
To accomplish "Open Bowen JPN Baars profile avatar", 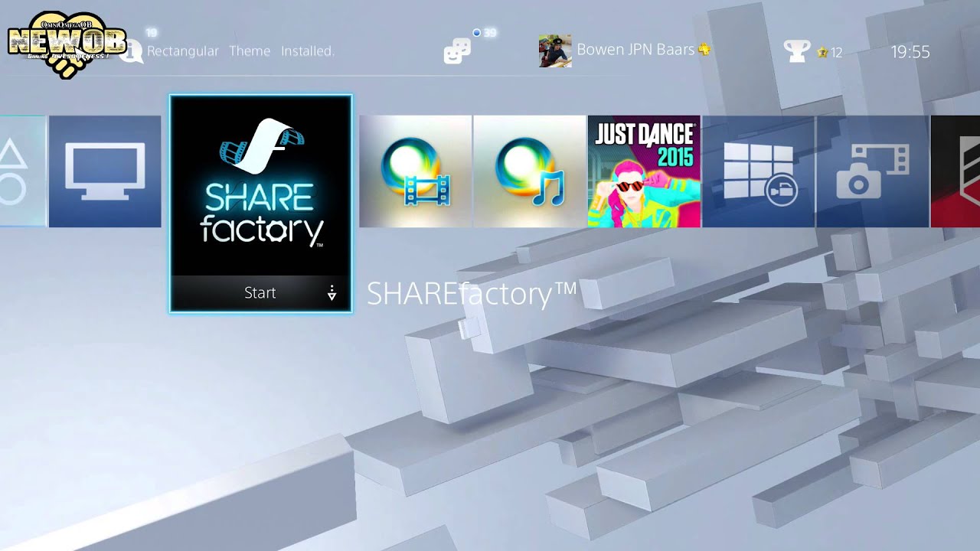I will pyautogui.click(x=555, y=51).
